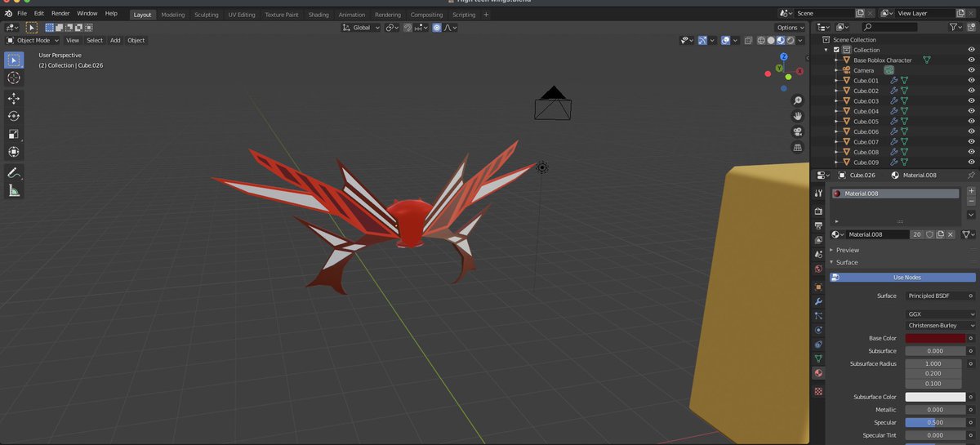The width and height of the screenshot is (980, 445).
Task: Switch to the UV Editing workspace tab
Action: coord(242,15)
